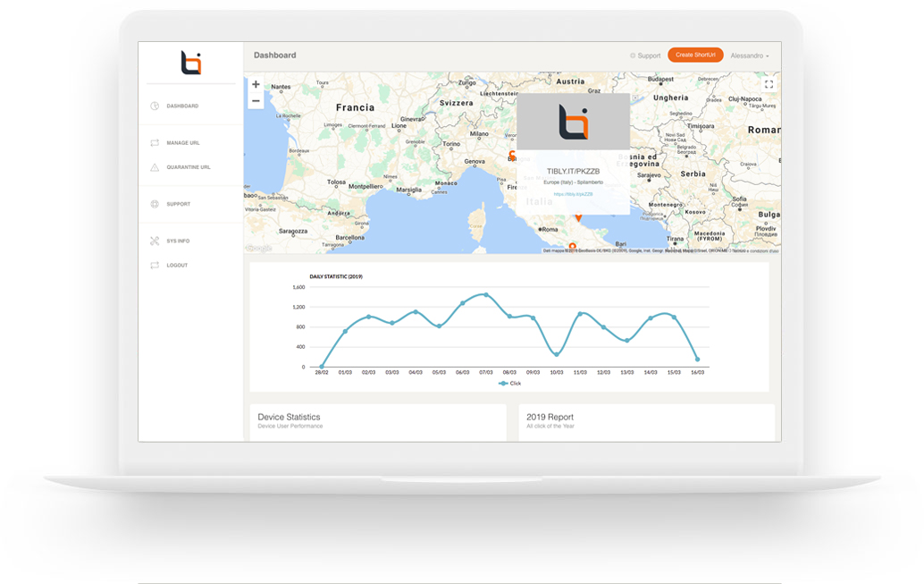This screenshot has width=924, height=584.
Task: Click the Manage URL arrows icon
Action: click(x=155, y=143)
